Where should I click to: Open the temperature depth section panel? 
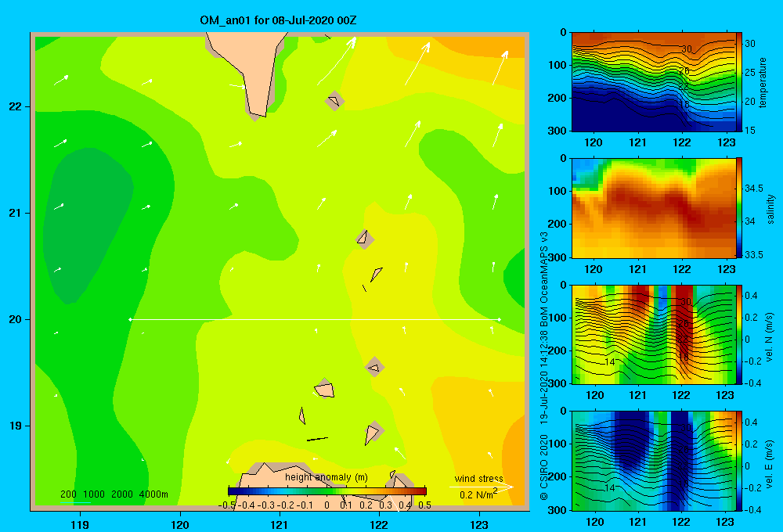point(654,82)
